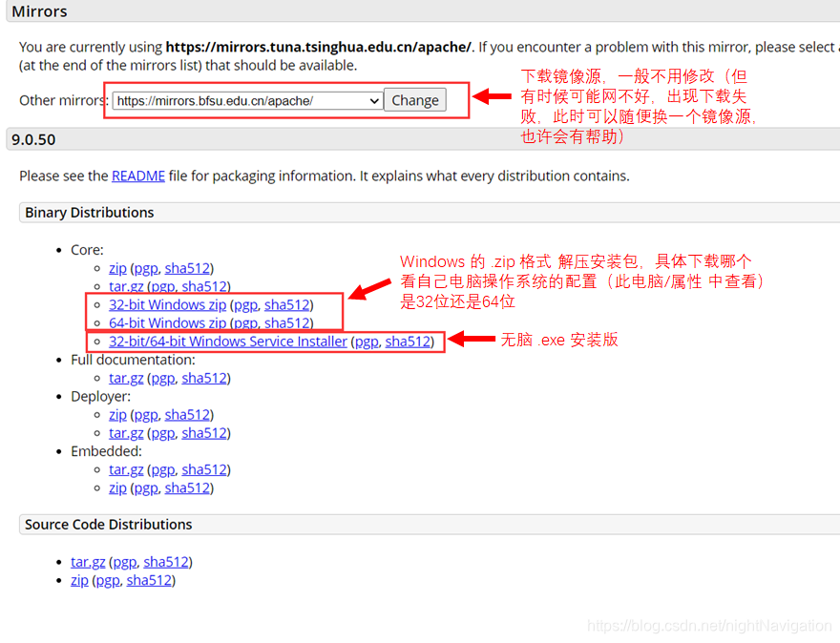Click the 'Embedded:' list label
This screenshot has width=840, height=643.
[x=106, y=451]
